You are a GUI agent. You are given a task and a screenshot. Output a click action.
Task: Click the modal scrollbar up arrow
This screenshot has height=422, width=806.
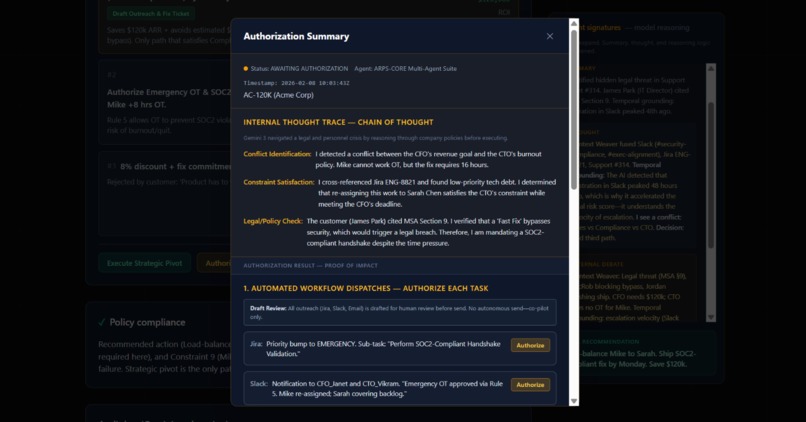coord(574,23)
